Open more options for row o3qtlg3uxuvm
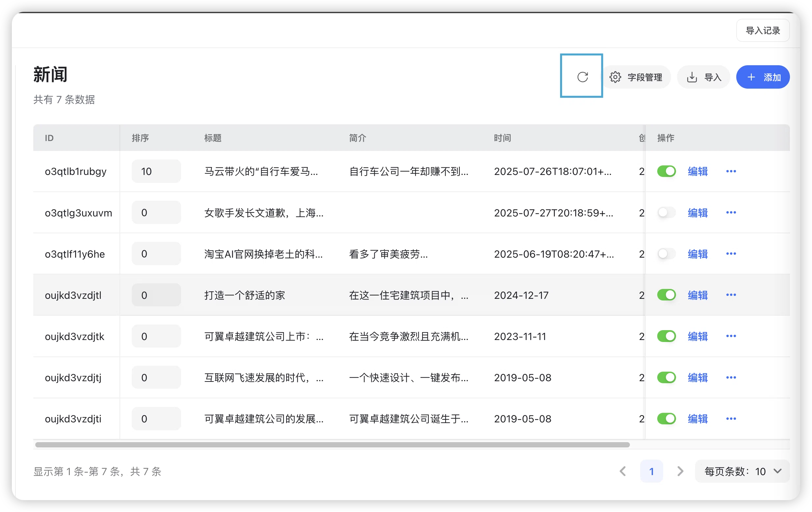 tap(731, 212)
